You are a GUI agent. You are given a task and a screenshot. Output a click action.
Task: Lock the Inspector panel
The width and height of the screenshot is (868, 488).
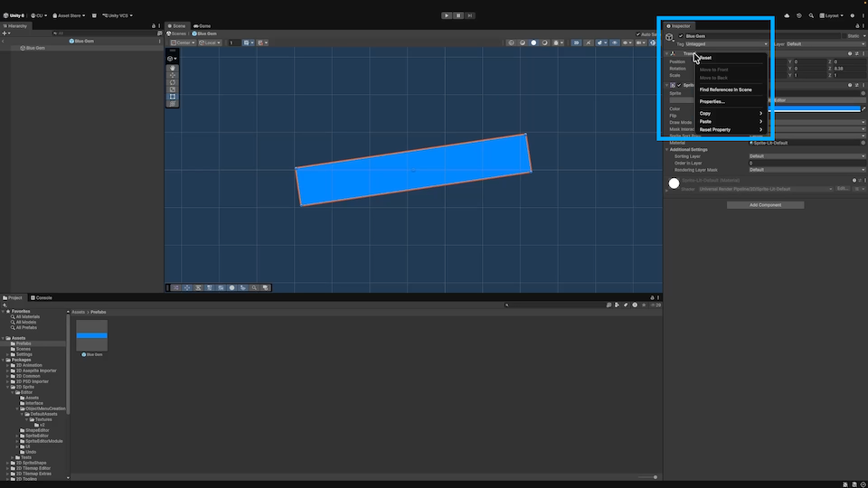(857, 26)
